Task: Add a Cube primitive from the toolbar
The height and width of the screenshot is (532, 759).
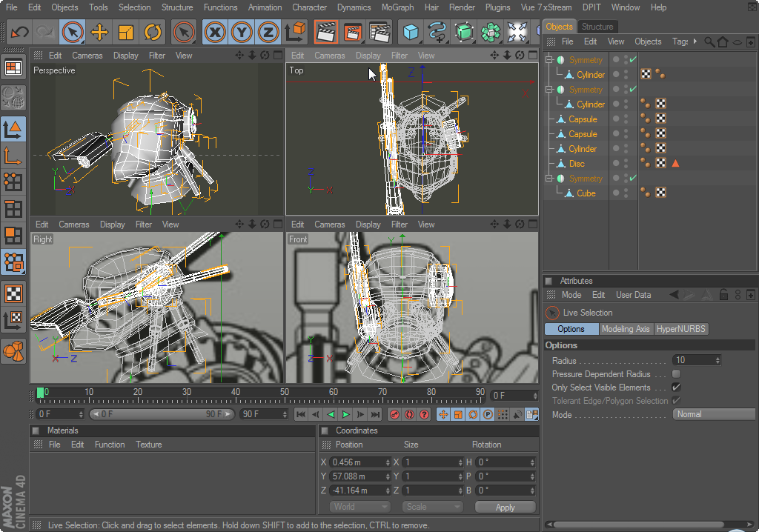Action: click(x=411, y=33)
